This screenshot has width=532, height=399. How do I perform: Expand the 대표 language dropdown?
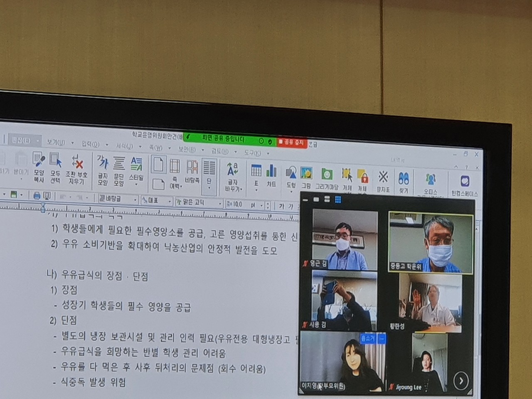[170, 202]
